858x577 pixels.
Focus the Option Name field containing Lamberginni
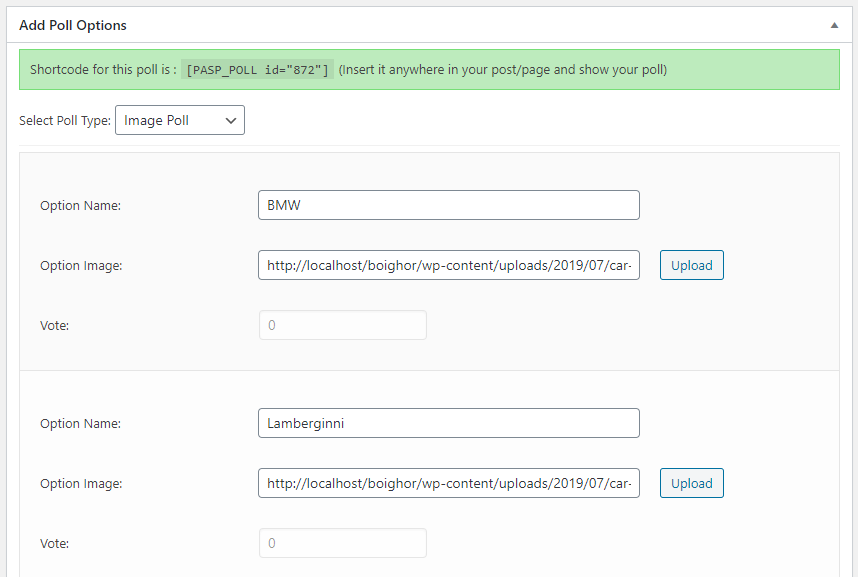click(448, 423)
